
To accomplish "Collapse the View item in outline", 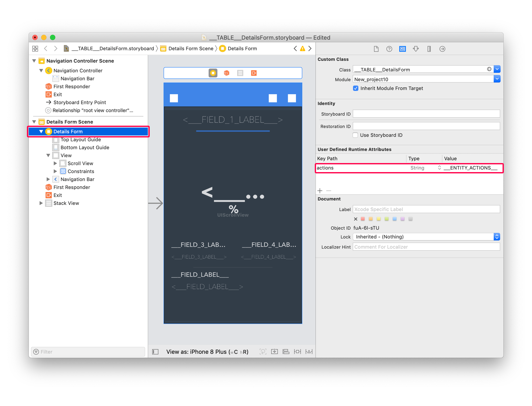I will pos(48,155).
